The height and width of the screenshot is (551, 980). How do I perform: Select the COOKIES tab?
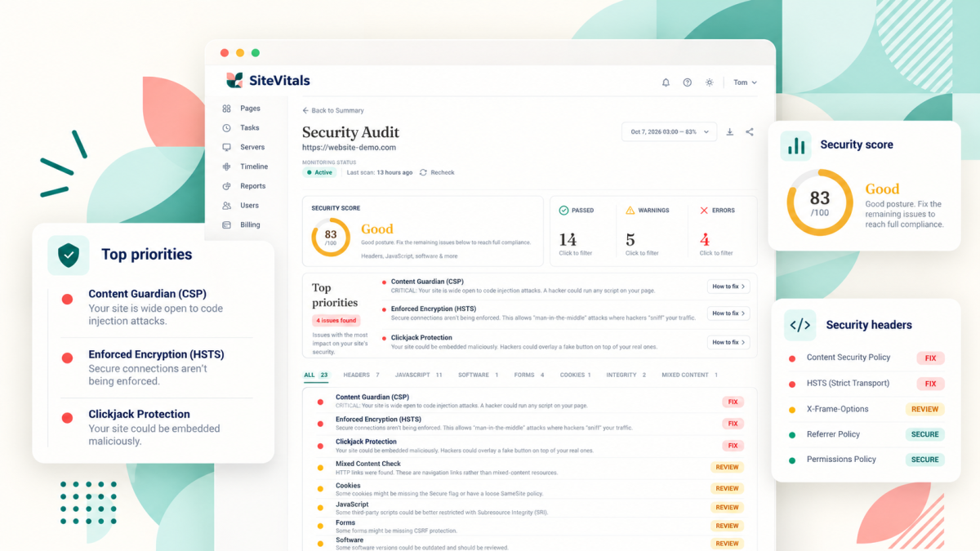576,375
